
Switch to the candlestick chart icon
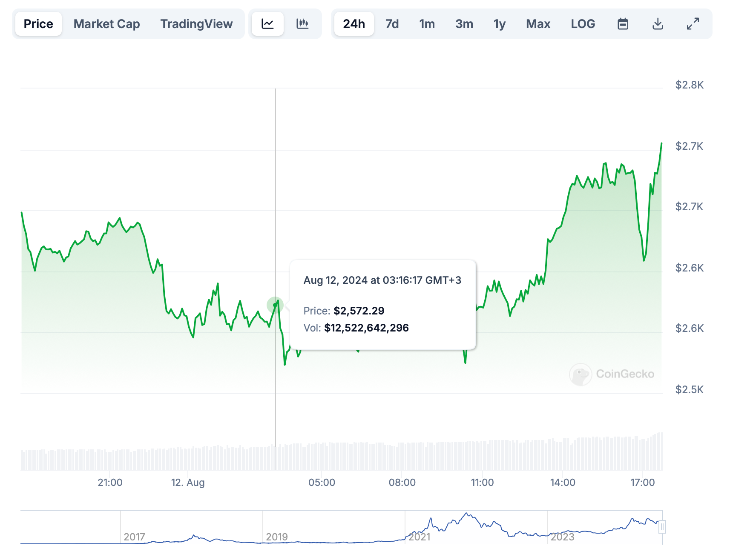[x=302, y=24]
